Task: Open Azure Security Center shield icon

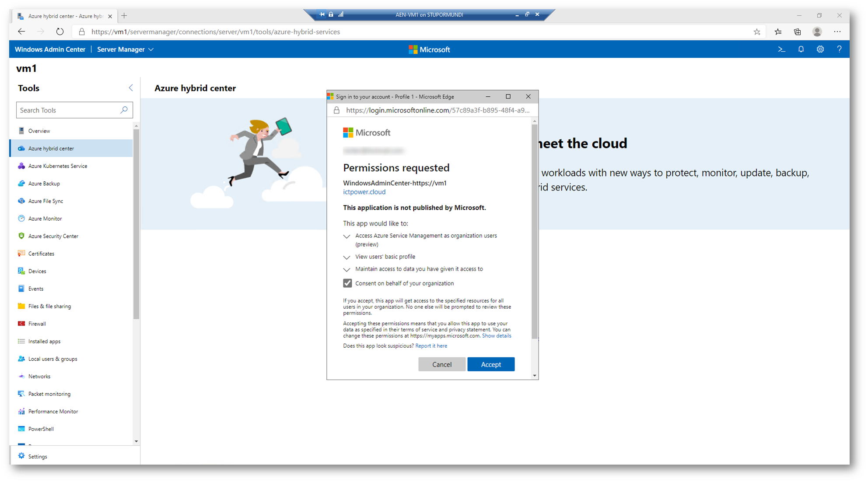Action: pos(21,236)
